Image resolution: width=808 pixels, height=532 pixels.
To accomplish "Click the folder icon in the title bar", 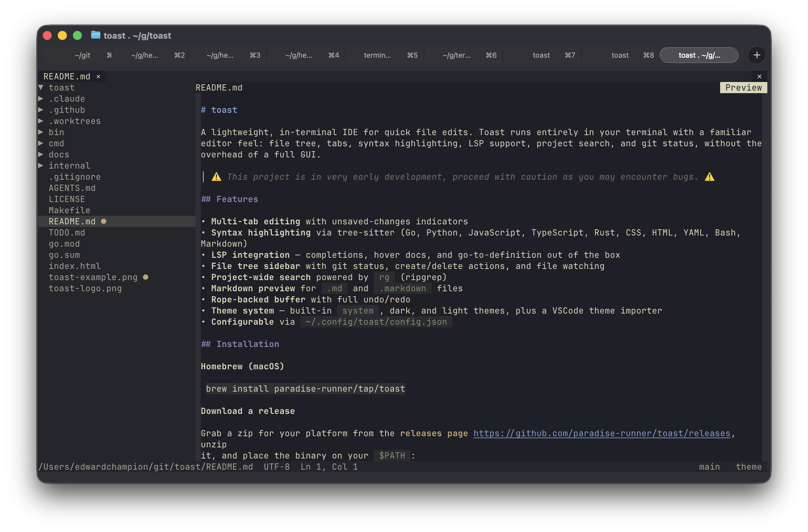I will pos(96,35).
